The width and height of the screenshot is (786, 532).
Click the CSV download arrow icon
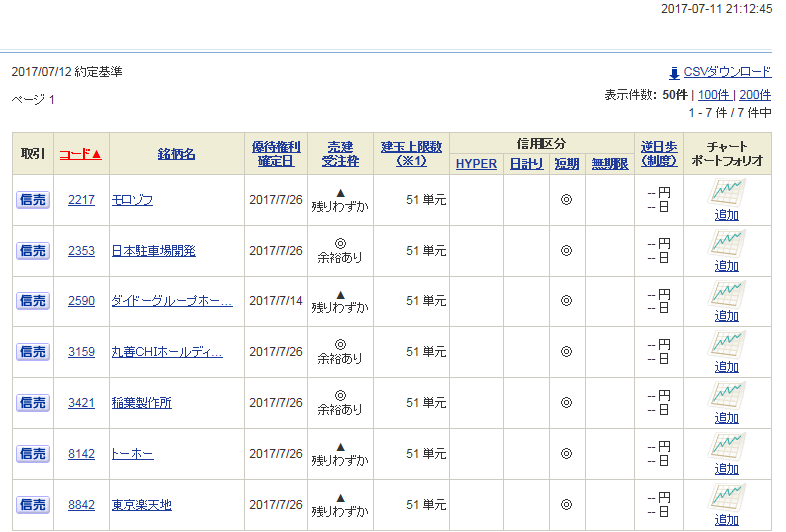pyautogui.click(x=674, y=73)
